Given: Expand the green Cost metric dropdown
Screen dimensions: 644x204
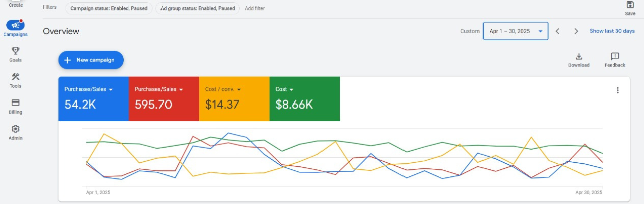Looking at the screenshot, I should click(291, 89).
